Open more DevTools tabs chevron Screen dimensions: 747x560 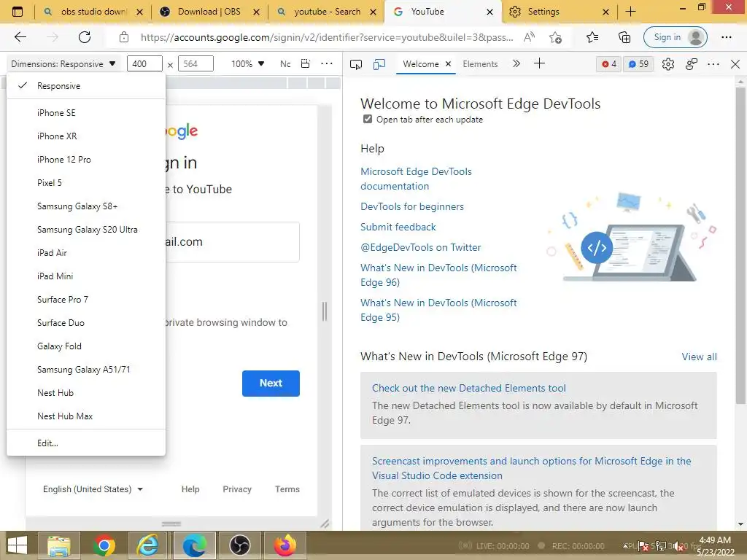(516, 64)
